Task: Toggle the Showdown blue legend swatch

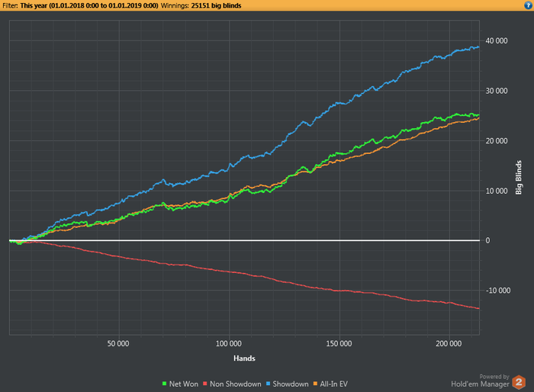Action: click(x=268, y=384)
